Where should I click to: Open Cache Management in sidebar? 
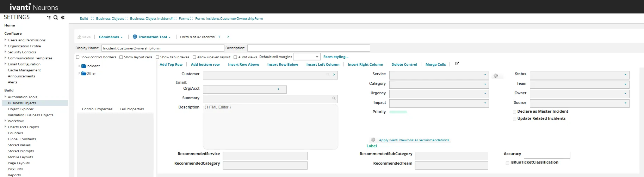click(x=24, y=70)
